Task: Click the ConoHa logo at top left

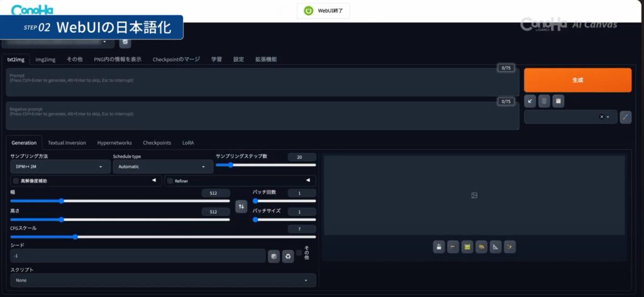Action: (32, 9)
